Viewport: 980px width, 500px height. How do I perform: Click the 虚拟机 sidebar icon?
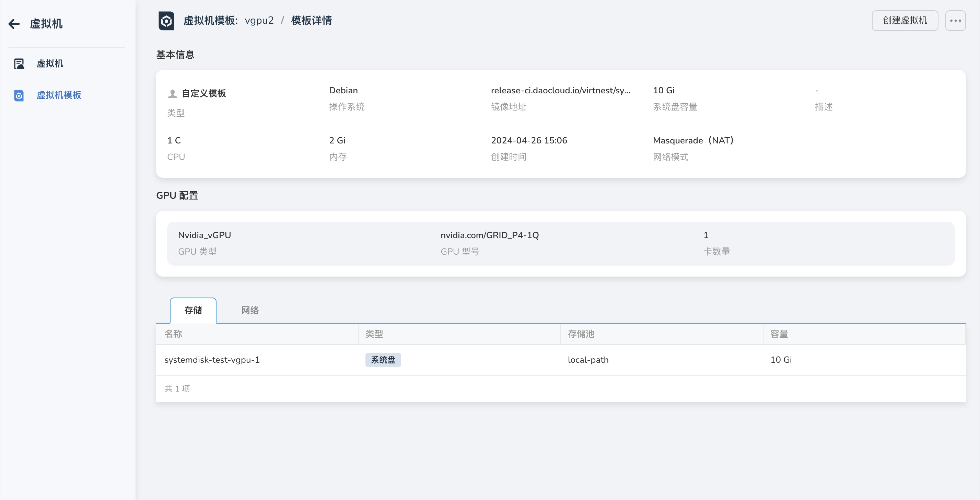19,63
